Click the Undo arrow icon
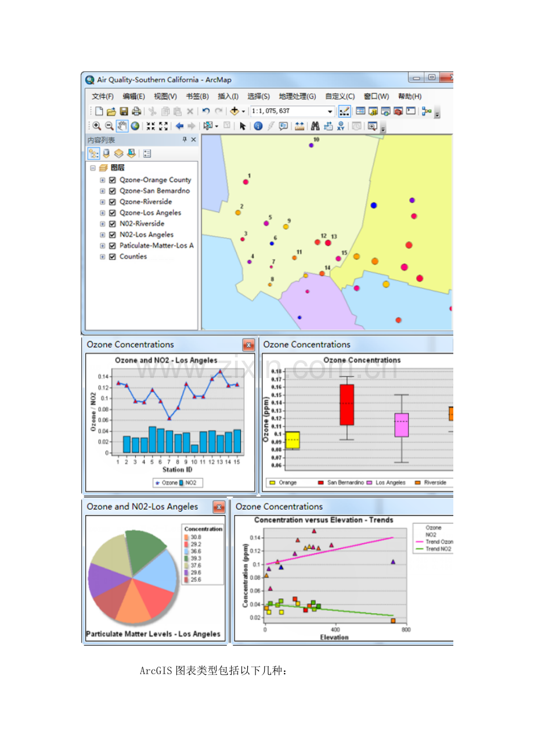Viewport: 534px width, 756px height. pyautogui.click(x=205, y=110)
